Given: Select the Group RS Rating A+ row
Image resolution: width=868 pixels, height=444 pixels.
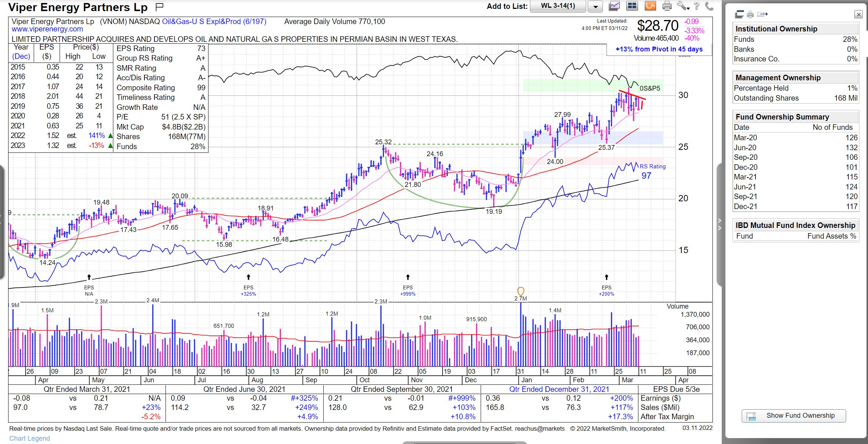Looking at the screenshot, I should 161,58.
